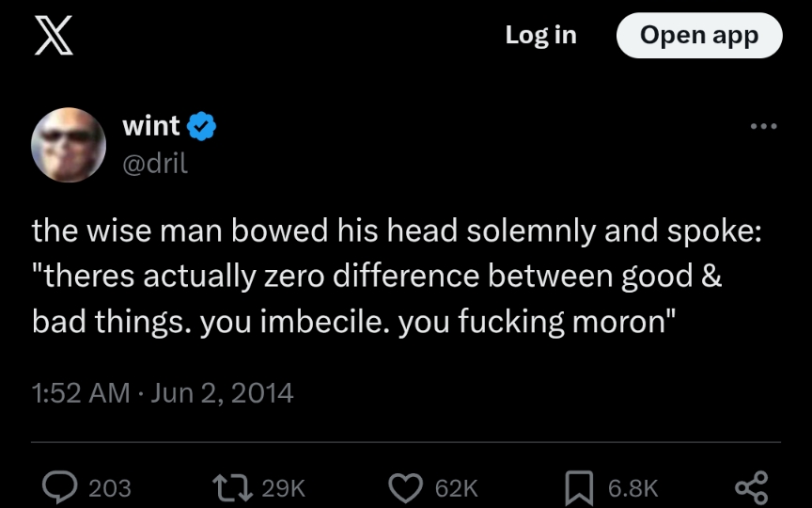Open the three-dot more options menu

click(x=762, y=127)
